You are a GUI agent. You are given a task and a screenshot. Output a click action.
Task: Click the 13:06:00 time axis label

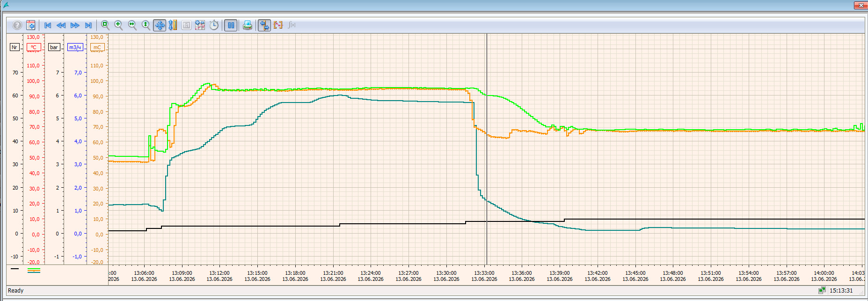tap(144, 273)
